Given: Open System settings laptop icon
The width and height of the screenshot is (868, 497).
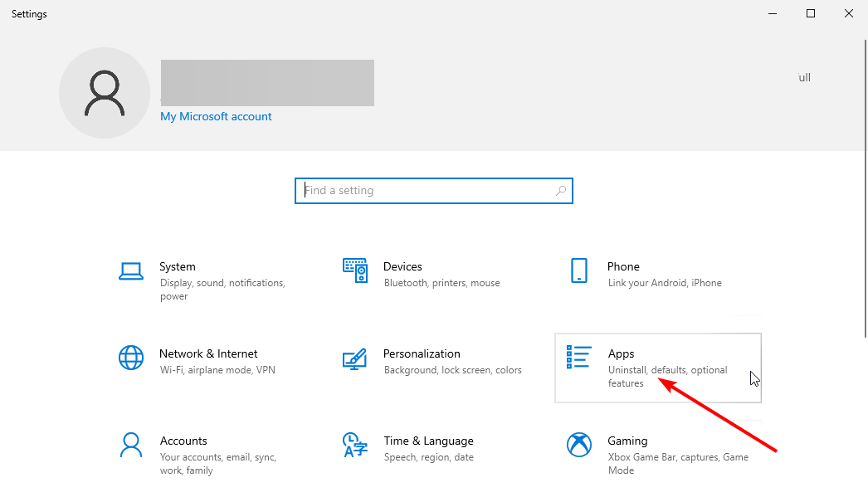Looking at the screenshot, I should (131, 271).
